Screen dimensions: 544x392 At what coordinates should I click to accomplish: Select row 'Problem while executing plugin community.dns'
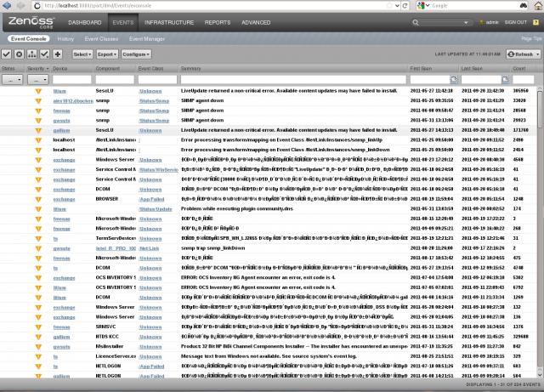(x=268, y=209)
